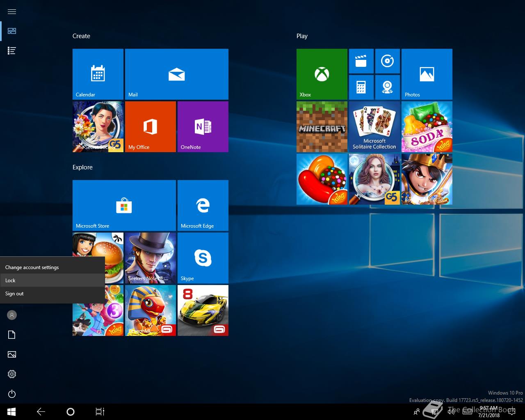
Task: Open the Skype tile
Action: coord(203,258)
